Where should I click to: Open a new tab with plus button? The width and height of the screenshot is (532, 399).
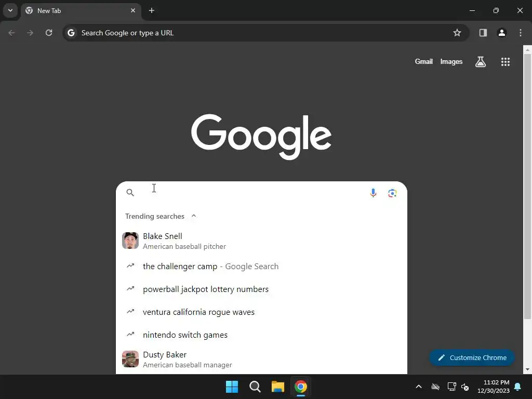[152, 10]
